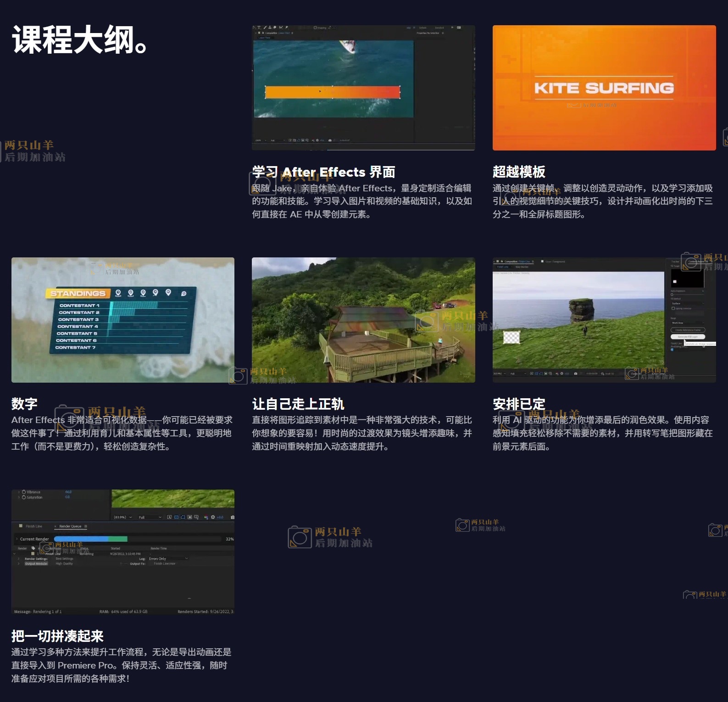Click the Create Reference Frame button

click(688, 330)
